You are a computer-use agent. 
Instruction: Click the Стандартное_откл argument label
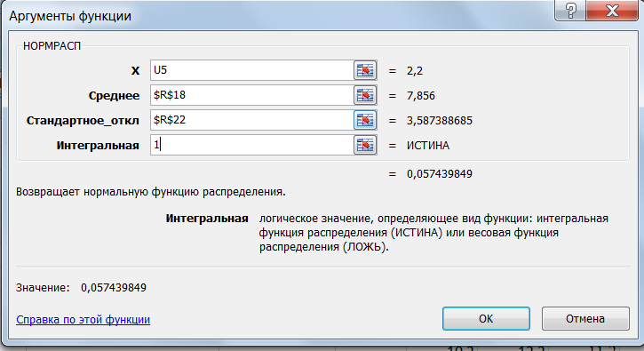(83, 121)
